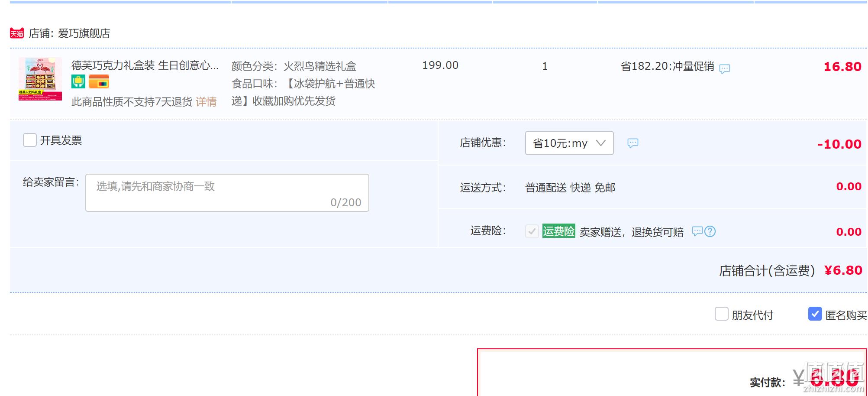This screenshot has height=396, width=868.
Task: Expand the 店铺优惠 省10元 dropdown
Action: (x=569, y=143)
